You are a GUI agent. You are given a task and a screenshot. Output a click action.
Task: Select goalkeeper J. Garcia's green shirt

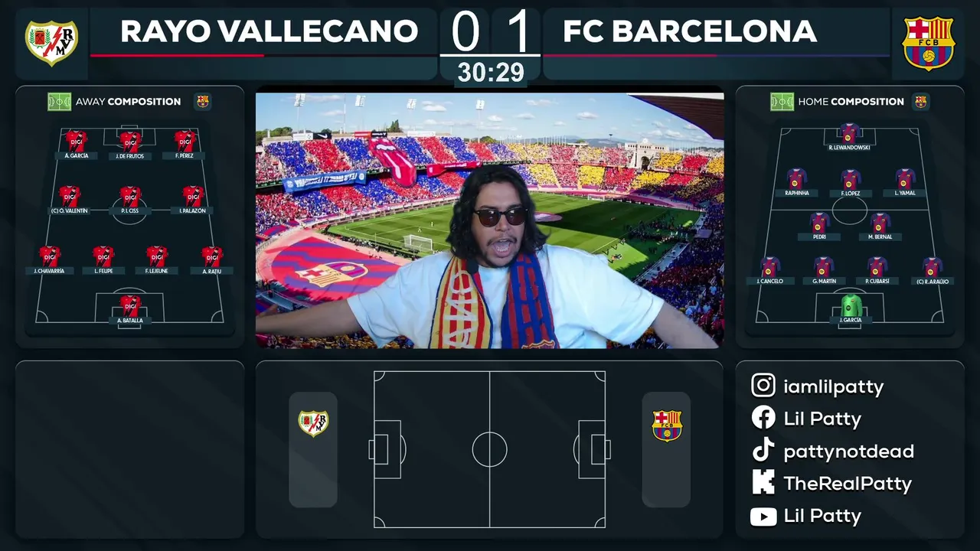point(851,305)
